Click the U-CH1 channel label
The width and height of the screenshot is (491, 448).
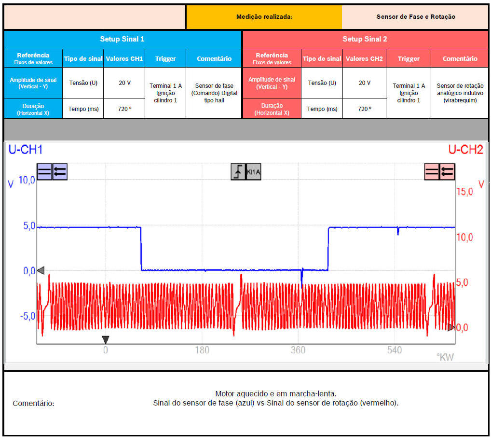click(x=25, y=150)
